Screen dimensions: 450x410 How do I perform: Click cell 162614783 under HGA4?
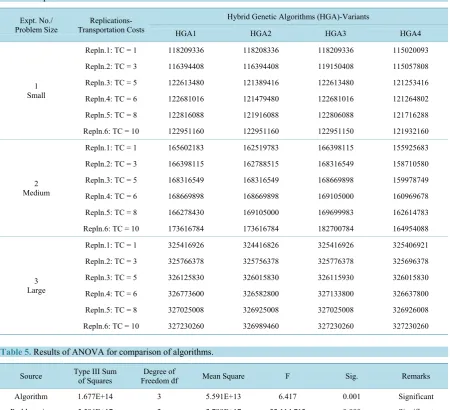(x=410, y=212)
